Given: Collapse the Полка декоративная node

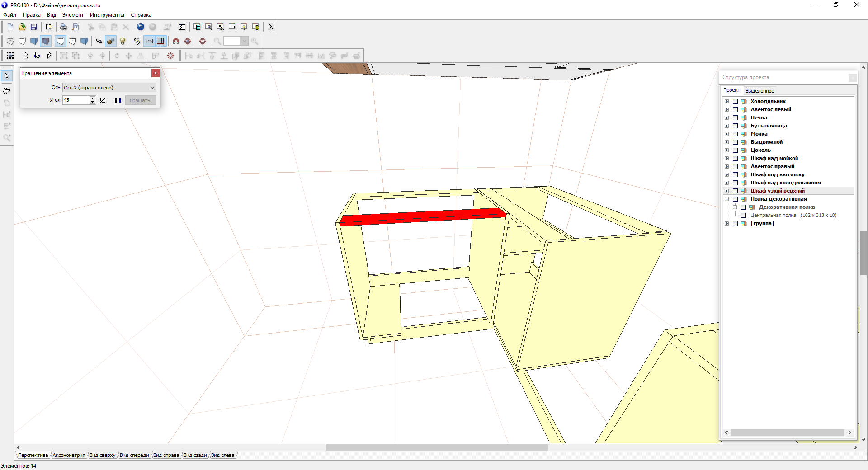Looking at the screenshot, I should click(x=727, y=199).
